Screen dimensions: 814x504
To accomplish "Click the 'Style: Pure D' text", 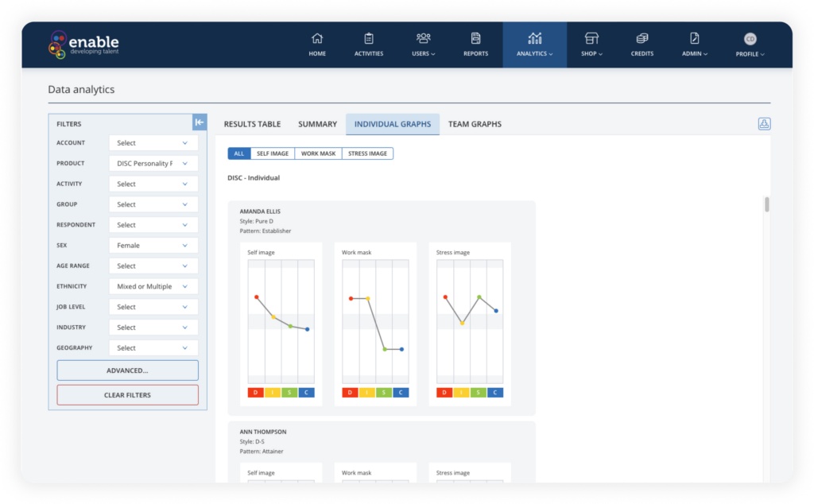I will 257,221.
